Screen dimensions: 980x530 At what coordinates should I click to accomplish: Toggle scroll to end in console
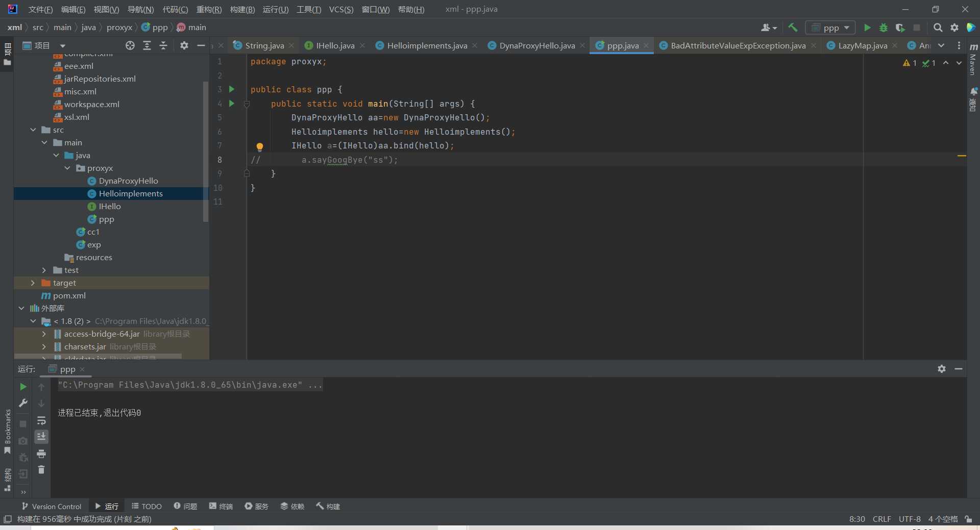(x=41, y=437)
